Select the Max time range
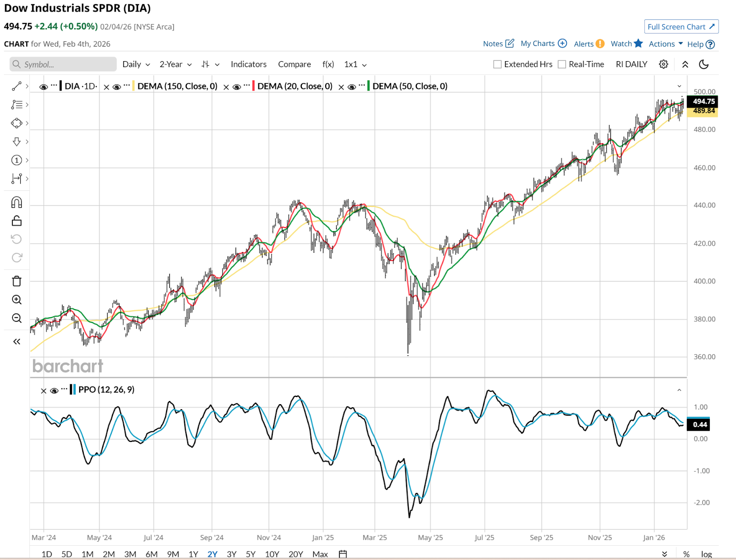The height and width of the screenshot is (560, 736). [x=320, y=554]
